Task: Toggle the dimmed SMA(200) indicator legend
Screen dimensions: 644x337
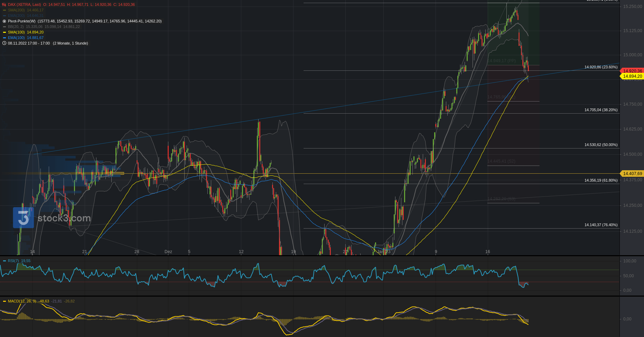Action: click(16, 10)
